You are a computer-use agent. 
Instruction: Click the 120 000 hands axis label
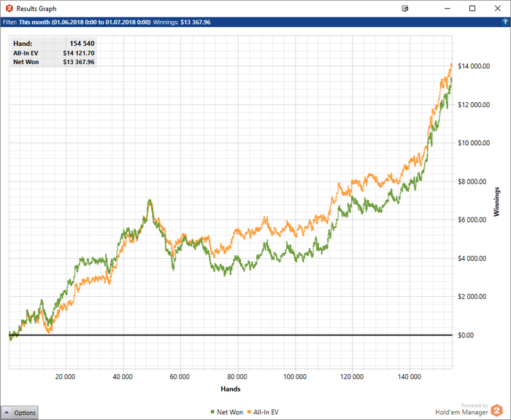click(x=352, y=377)
